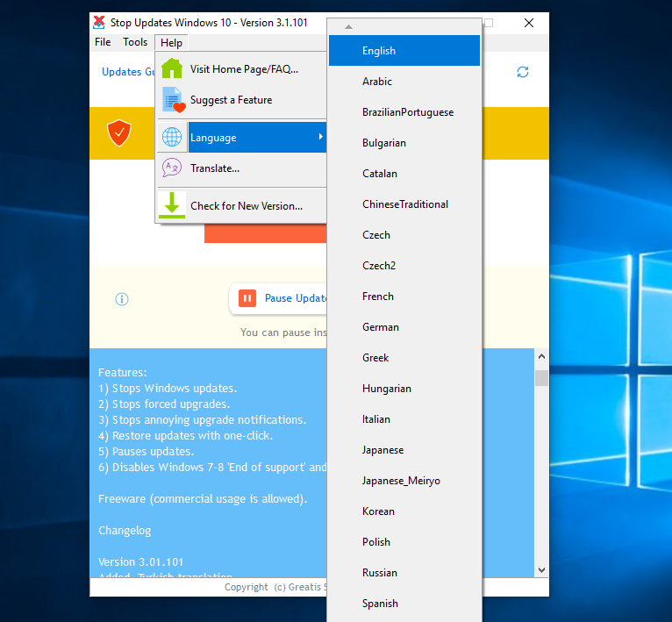
Task: Expand the Language submenu arrow
Action: click(320, 138)
